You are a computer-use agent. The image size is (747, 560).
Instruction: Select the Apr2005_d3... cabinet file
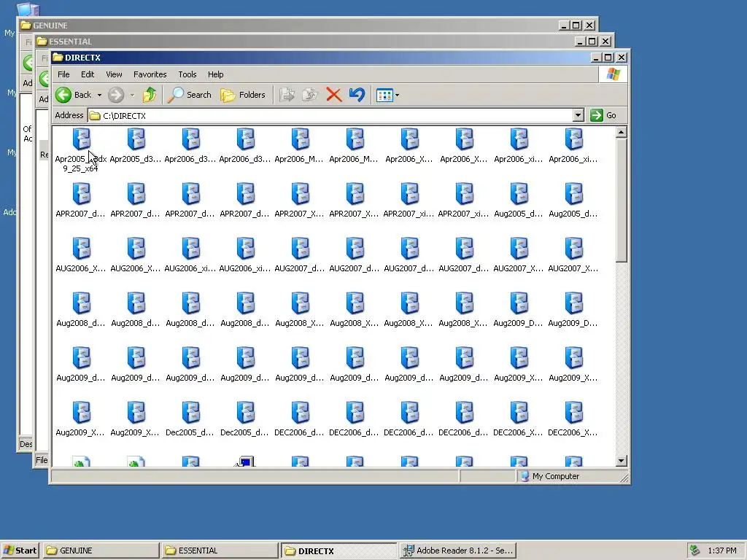coord(136,145)
